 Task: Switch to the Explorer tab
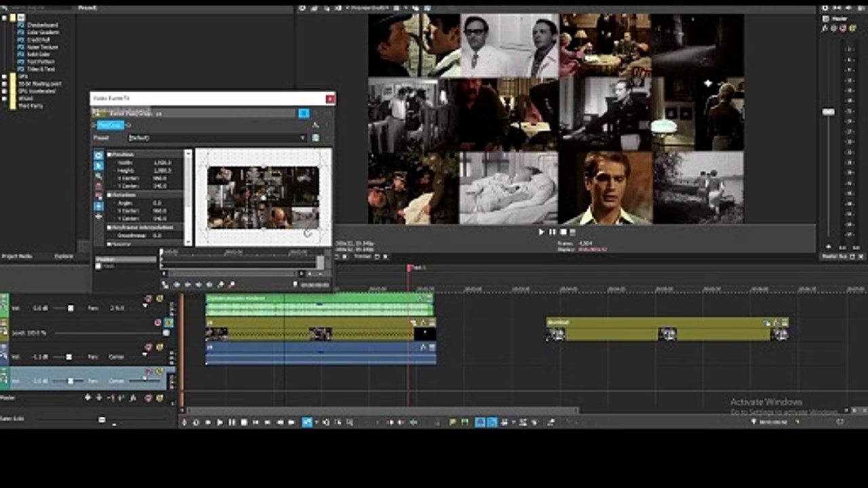coord(64,257)
